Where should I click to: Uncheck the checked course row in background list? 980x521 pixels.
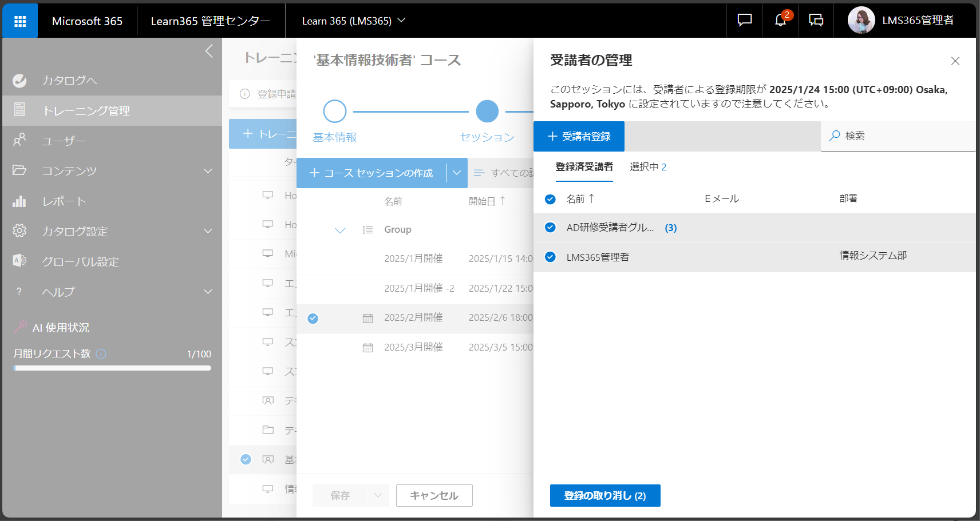pyautogui.click(x=246, y=459)
